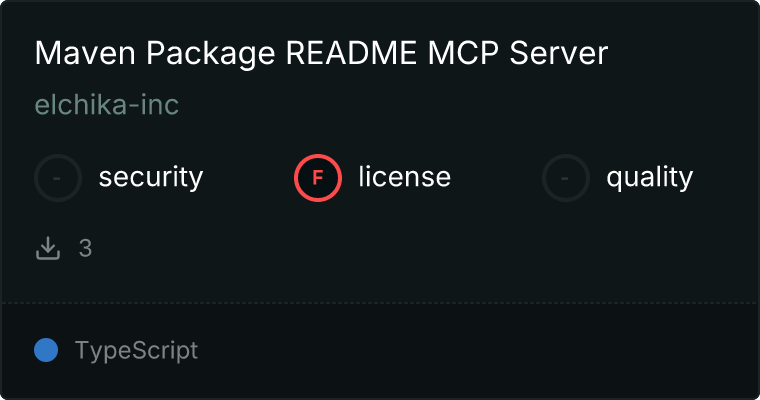This screenshot has width=760, height=400.
Task: Click the red F license grade badge
Action: coord(318,178)
